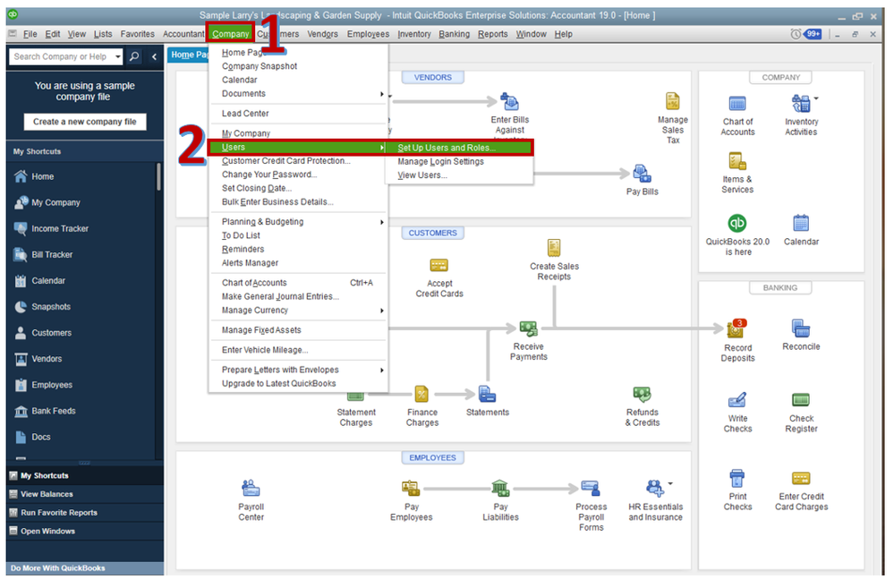Viewport: 894px width, 588px height.
Task: Open the Statements icon
Action: click(x=487, y=394)
